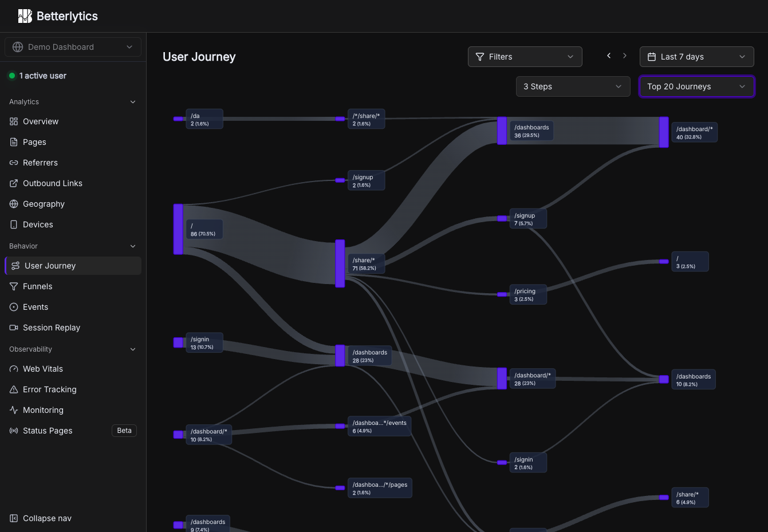Click the purple bar of the "/ 86 (70.5%)" node
Image resolution: width=768 pixels, height=532 pixels.
(x=178, y=229)
